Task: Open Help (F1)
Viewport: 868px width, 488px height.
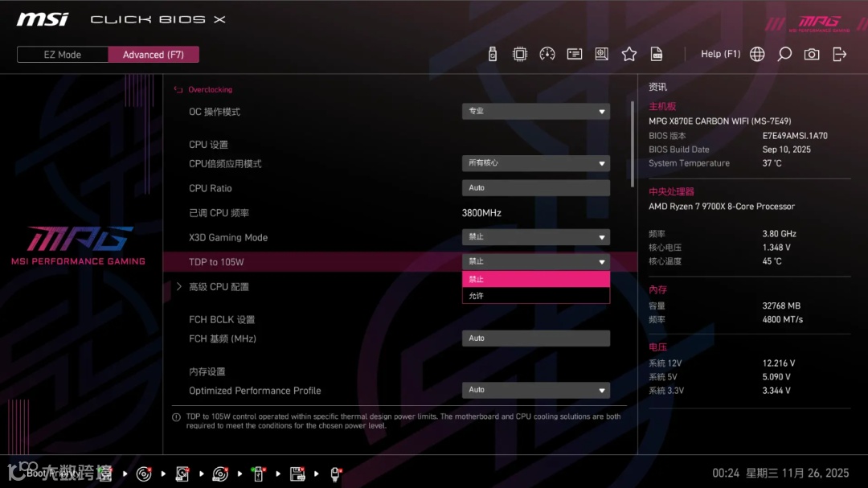Action: click(720, 55)
